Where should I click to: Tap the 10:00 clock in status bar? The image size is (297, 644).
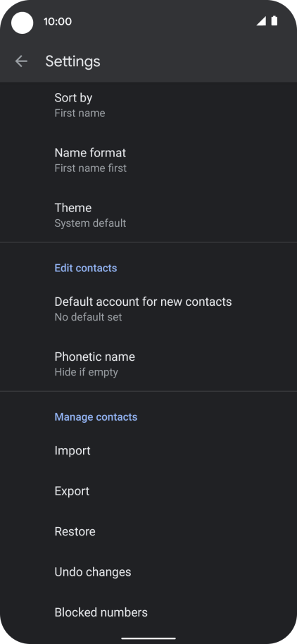point(58,21)
